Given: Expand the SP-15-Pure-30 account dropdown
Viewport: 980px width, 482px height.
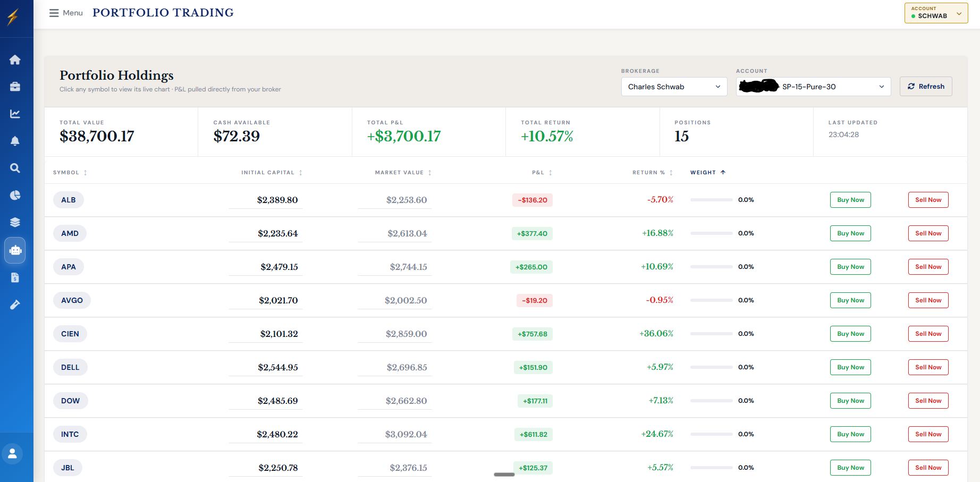Looking at the screenshot, I should pyautogui.click(x=813, y=86).
